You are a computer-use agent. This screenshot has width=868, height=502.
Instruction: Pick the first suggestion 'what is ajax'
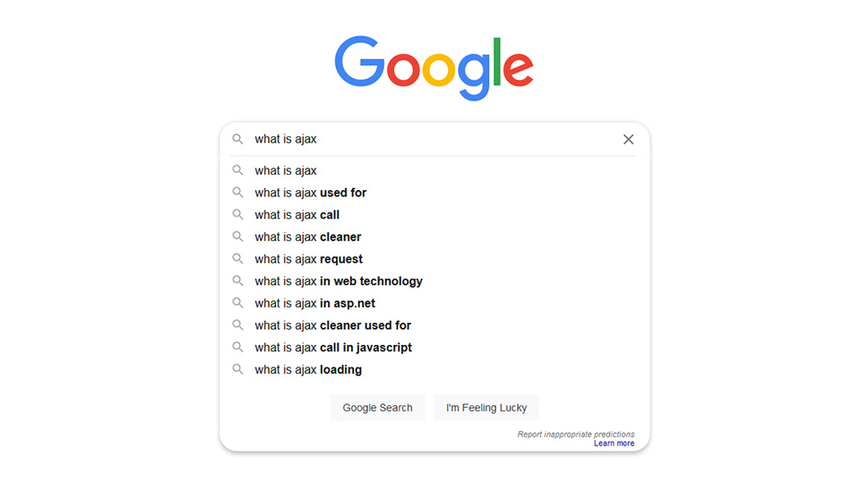(434, 170)
